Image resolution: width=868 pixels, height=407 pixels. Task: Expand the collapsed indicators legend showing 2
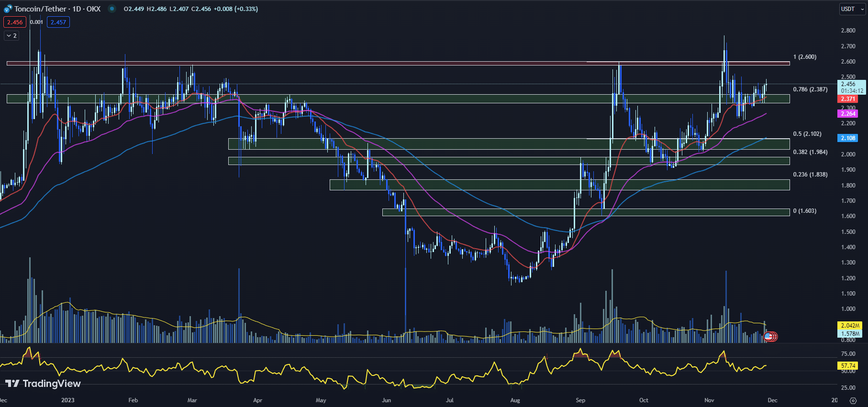click(x=11, y=36)
